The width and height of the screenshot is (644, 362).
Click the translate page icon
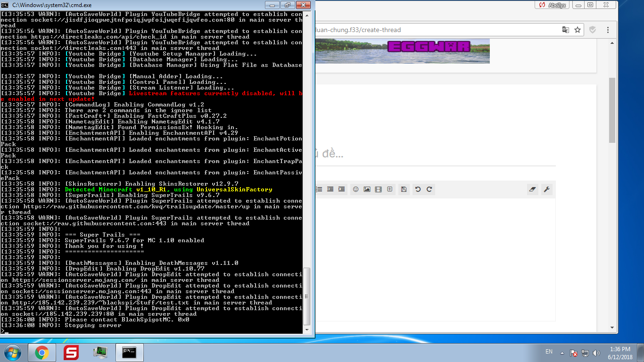[x=565, y=30]
